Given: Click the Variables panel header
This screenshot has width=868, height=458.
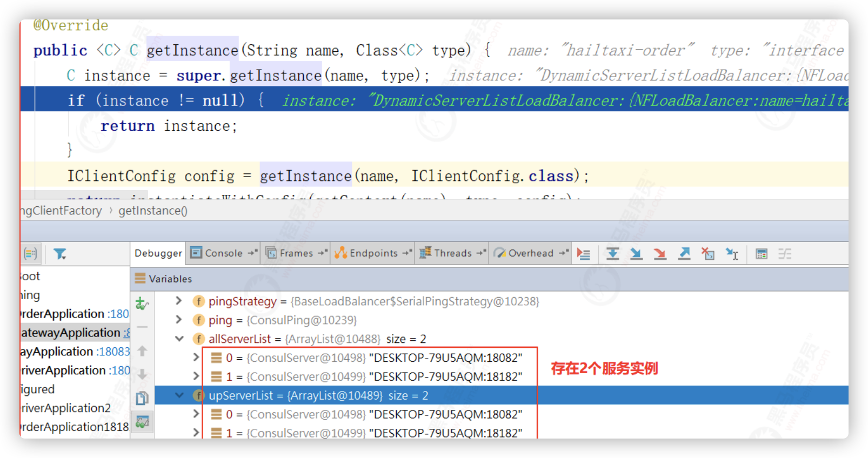Looking at the screenshot, I should coord(489,279).
